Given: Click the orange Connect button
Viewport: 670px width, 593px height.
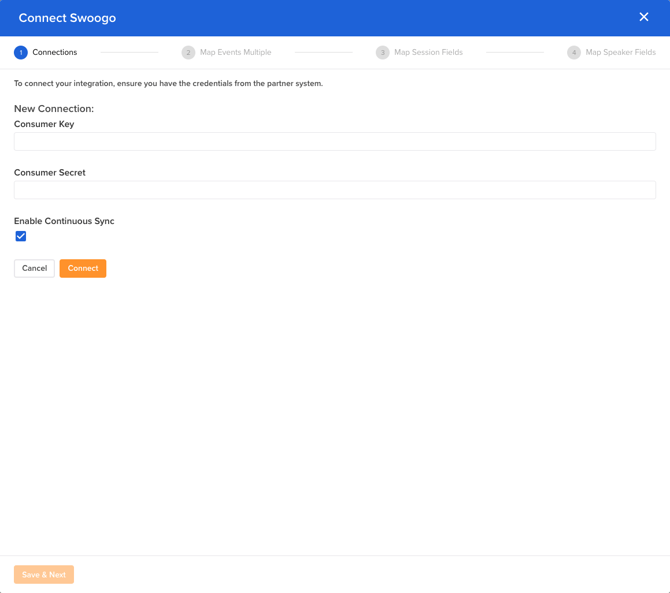Looking at the screenshot, I should click(x=83, y=268).
